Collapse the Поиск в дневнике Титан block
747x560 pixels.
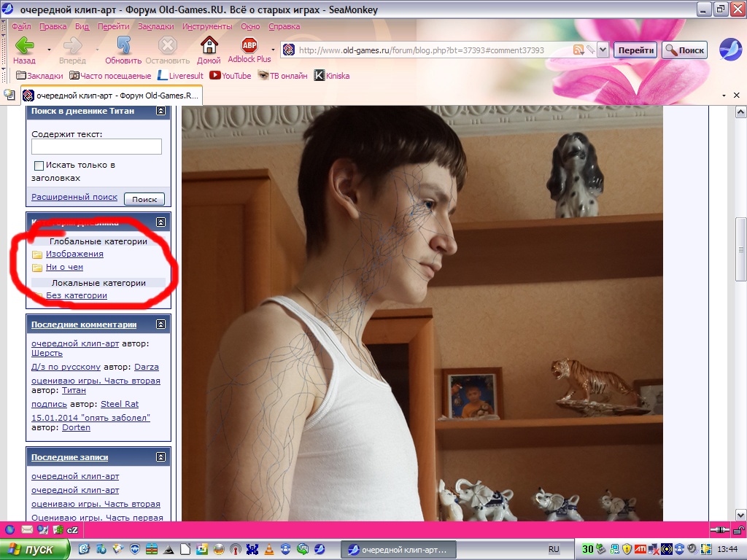tap(161, 111)
